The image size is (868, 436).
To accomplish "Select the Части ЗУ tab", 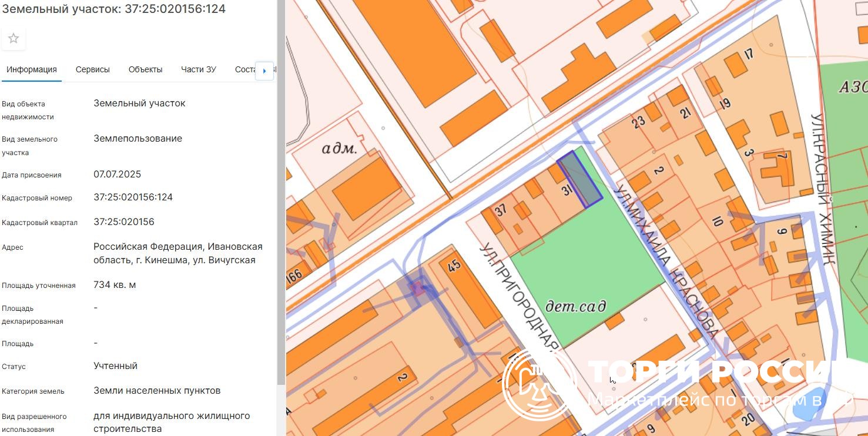I will [x=199, y=69].
